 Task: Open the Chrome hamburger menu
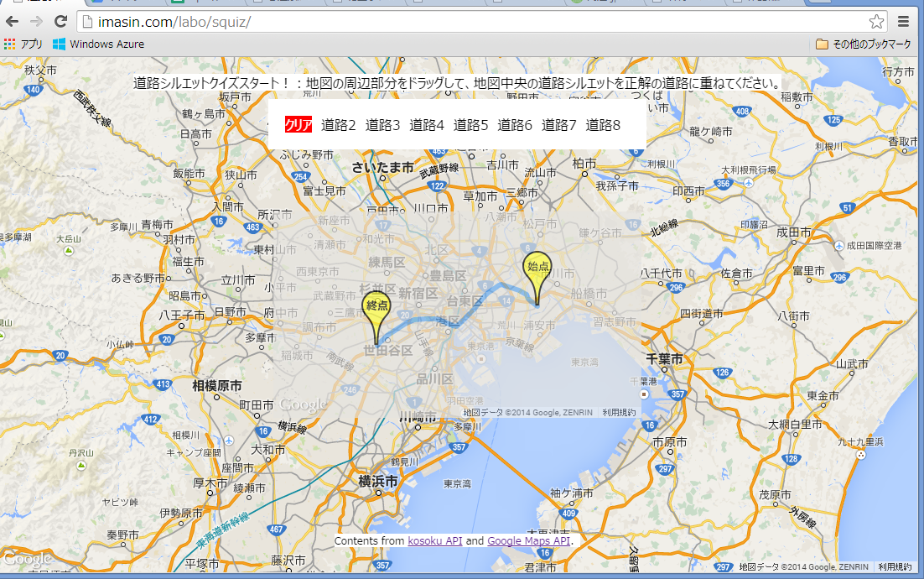click(x=903, y=22)
